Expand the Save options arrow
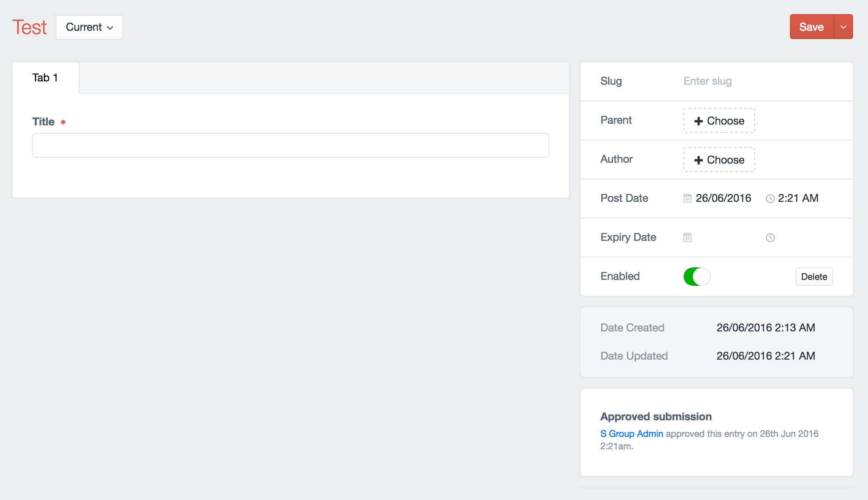The image size is (868, 500). tap(843, 27)
